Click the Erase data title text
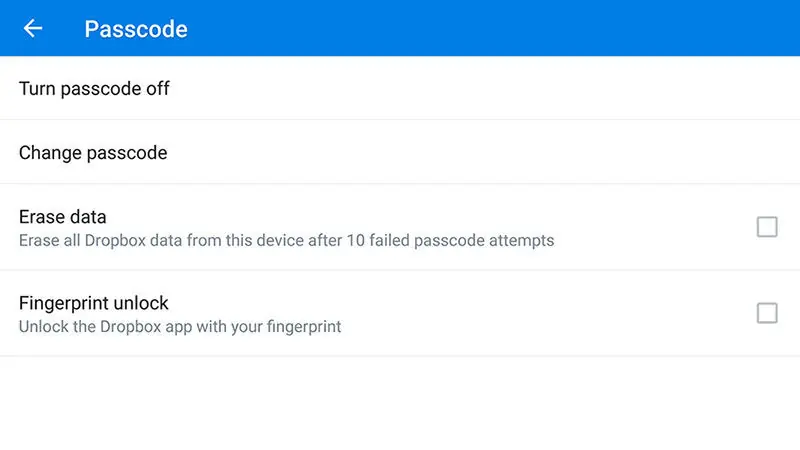 point(62,216)
